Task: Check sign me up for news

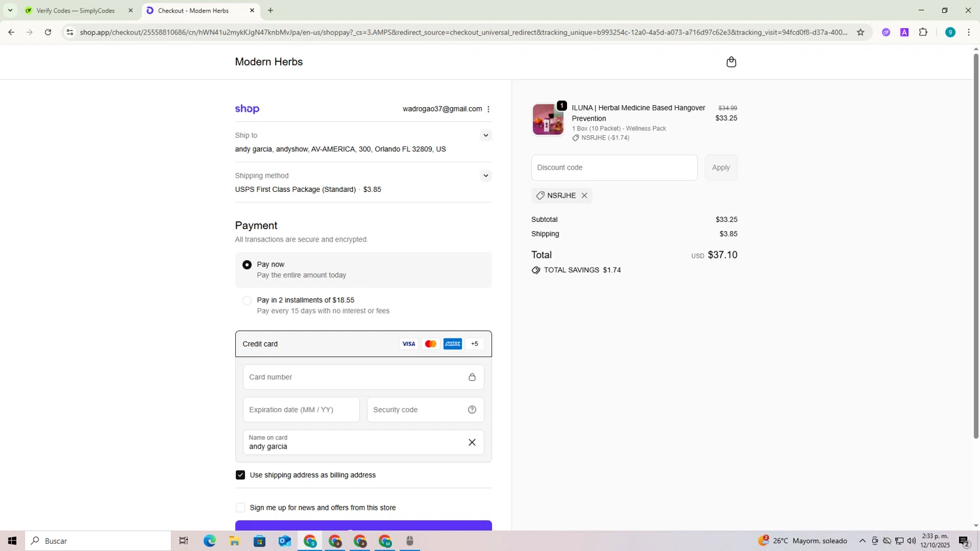Action: 240,508
